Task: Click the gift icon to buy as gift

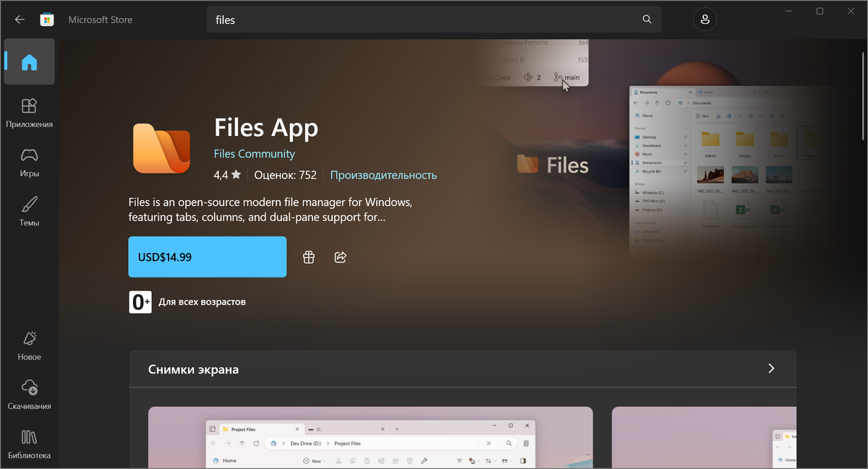Action: pyautogui.click(x=309, y=257)
